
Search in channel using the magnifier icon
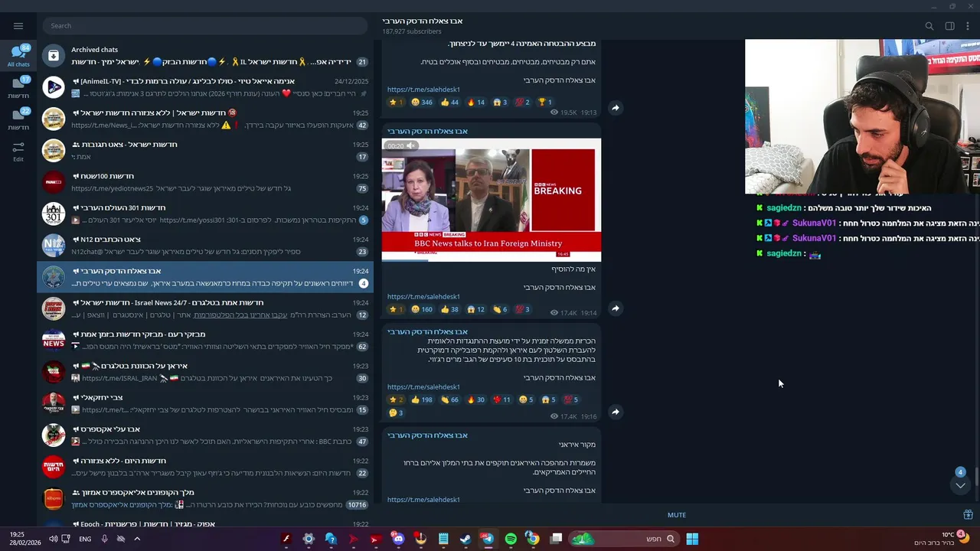click(x=929, y=26)
